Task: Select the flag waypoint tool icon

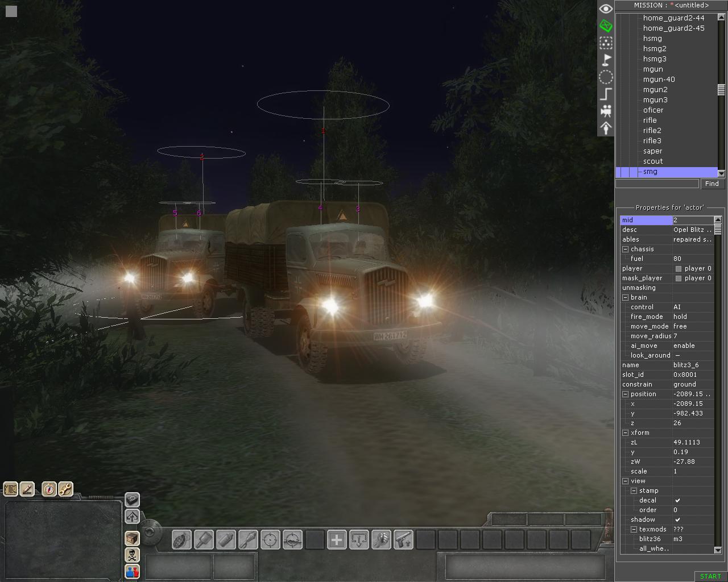Action: coord(606,60)
